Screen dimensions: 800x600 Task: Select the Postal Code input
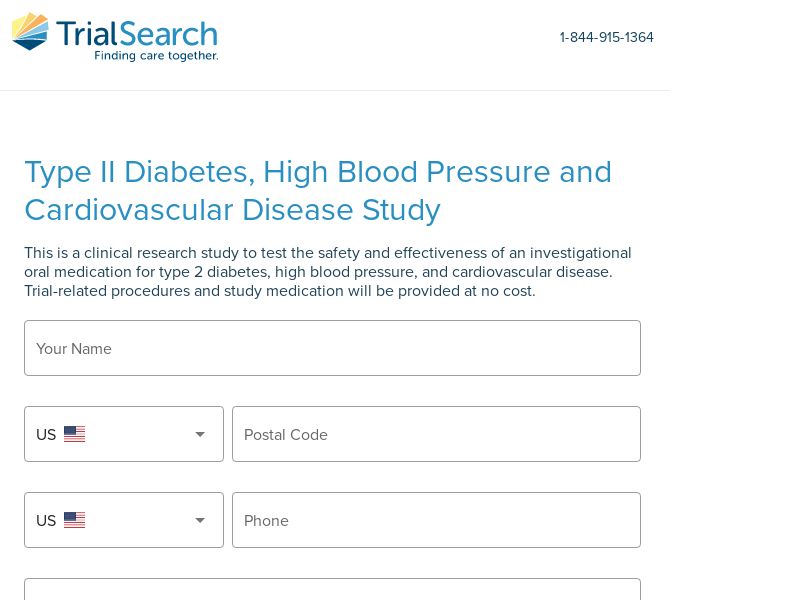point(436,434)
